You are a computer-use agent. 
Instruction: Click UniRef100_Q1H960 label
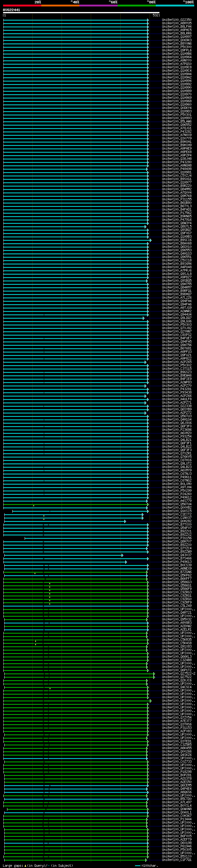pos(177,104)
